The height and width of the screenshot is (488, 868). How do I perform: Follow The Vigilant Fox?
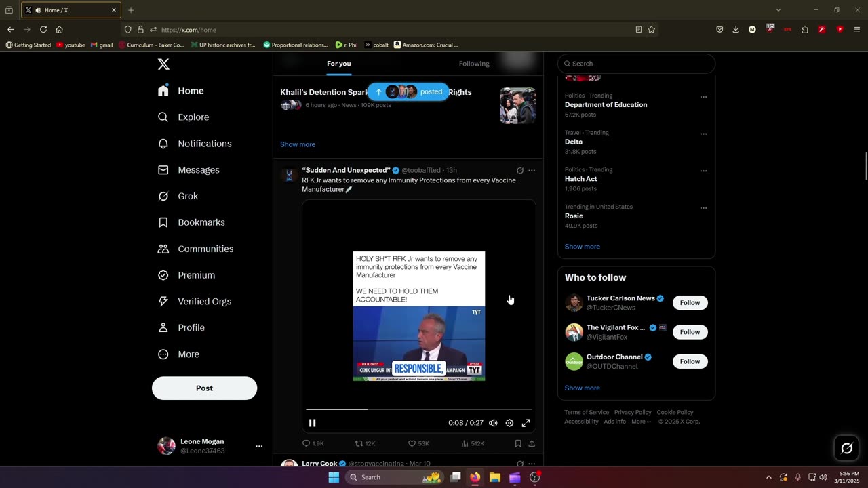[690, 332]
